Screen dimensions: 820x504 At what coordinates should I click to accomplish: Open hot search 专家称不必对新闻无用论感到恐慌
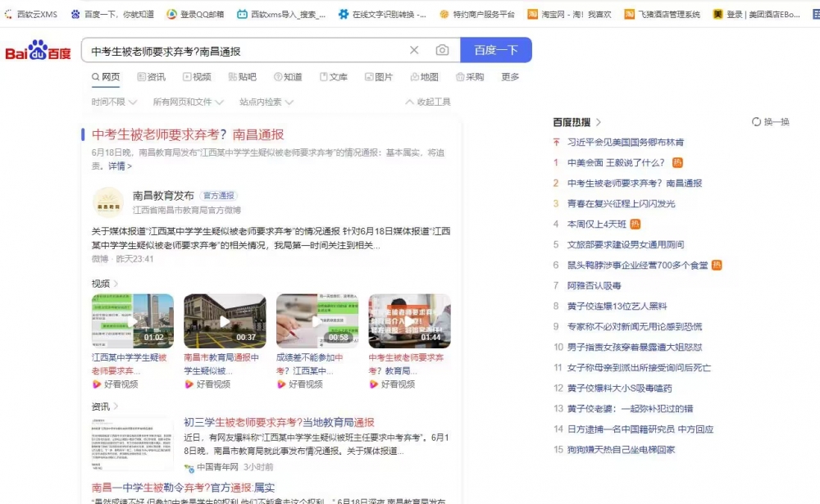click(635, 327)
